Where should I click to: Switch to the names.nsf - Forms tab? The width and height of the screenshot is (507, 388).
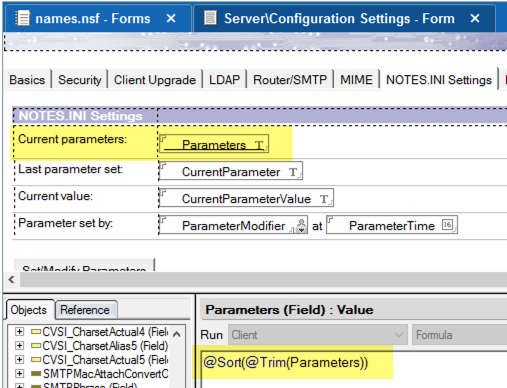pyautogui.click(x=92, y=19)
